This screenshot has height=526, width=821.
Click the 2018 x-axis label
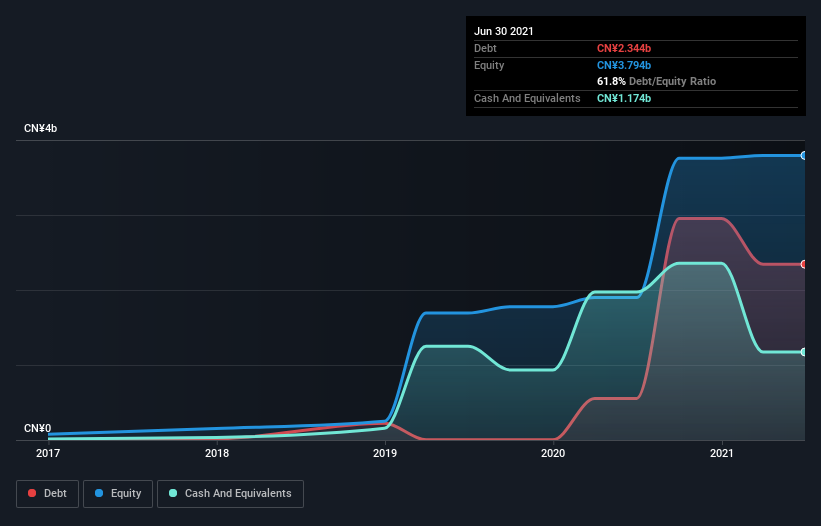click(x=217, y=453)
